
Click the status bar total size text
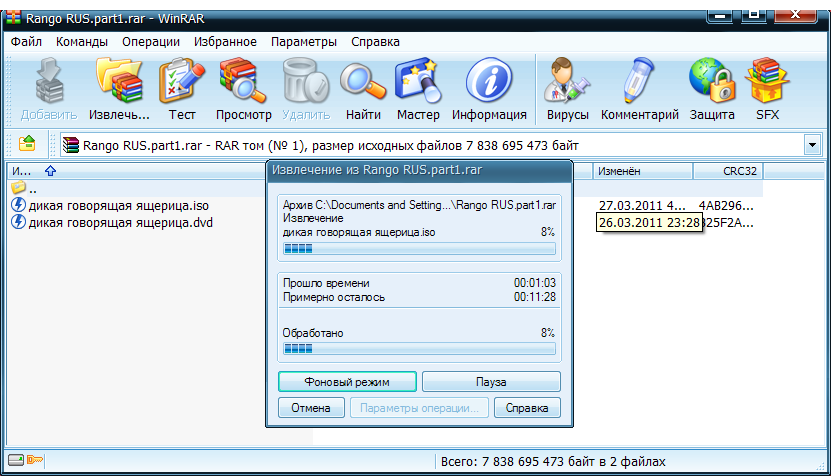553,462
